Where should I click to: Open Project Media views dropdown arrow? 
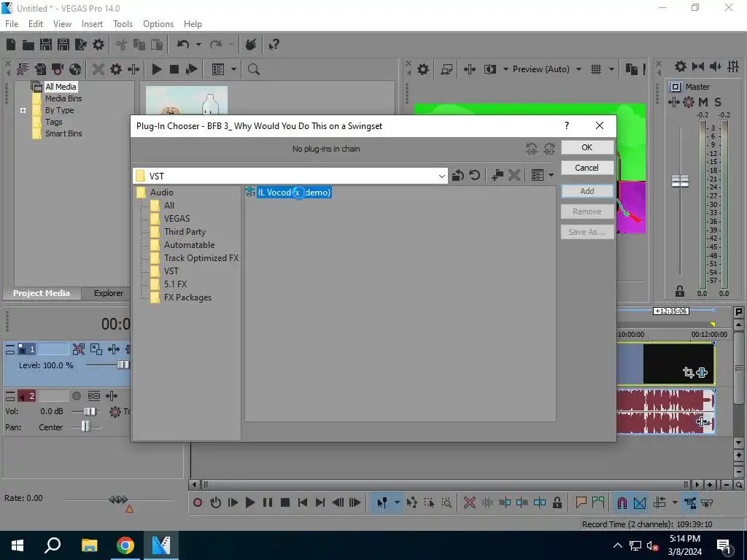(x=233, y=69)
